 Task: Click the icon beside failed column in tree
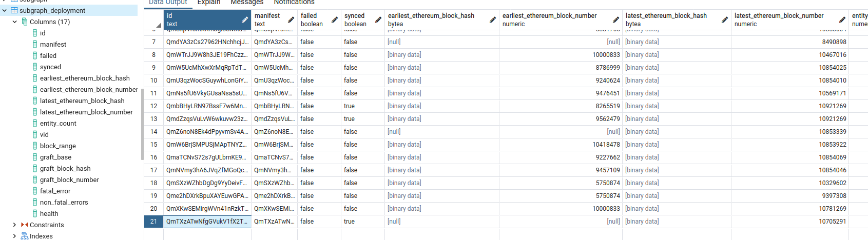point(35,55)
